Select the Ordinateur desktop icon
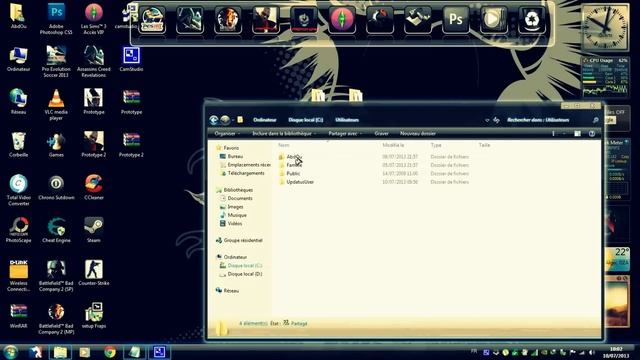Viewport: 640px width, 360px height. [x=18, y=59]
